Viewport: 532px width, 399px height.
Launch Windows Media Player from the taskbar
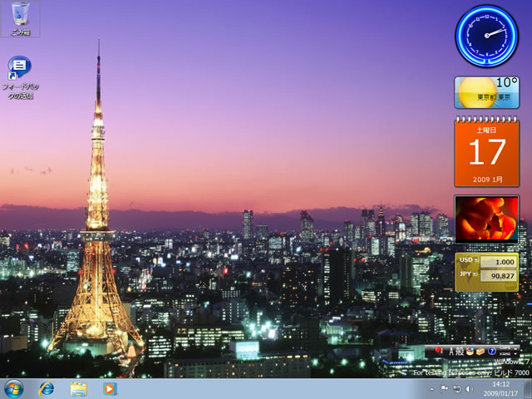(x=110, y=389)
